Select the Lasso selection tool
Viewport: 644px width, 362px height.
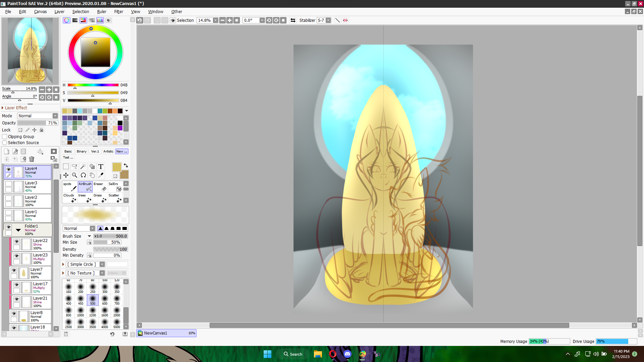tap(74, 167)
